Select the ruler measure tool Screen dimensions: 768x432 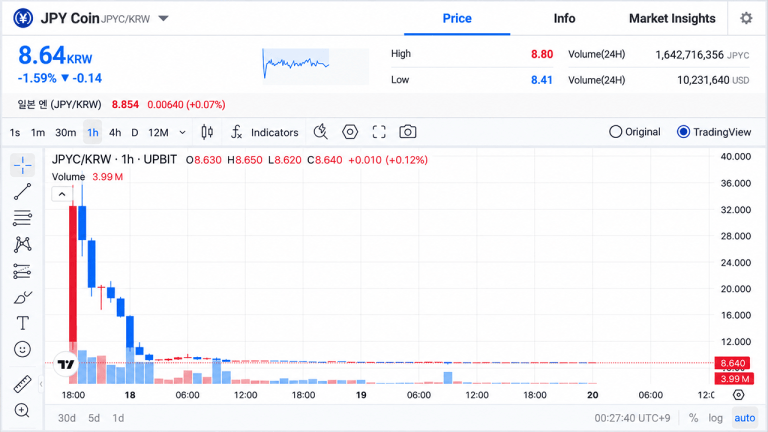pos(23,384)
